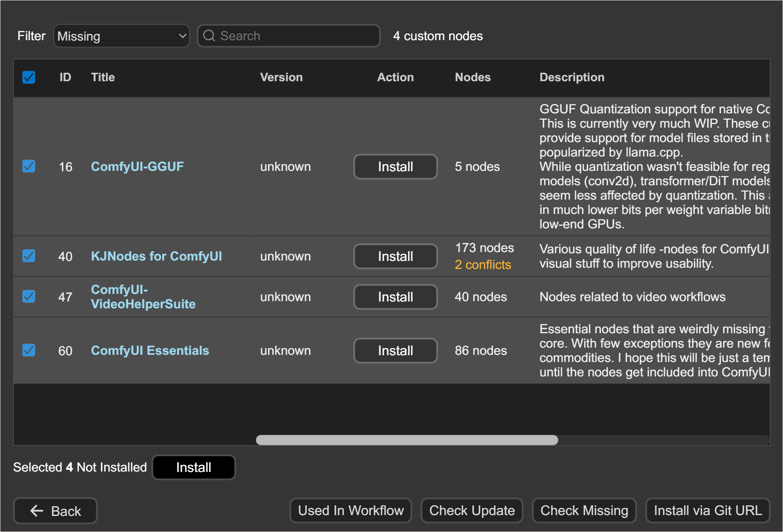Sort by the ID column header

pos(65,77)
